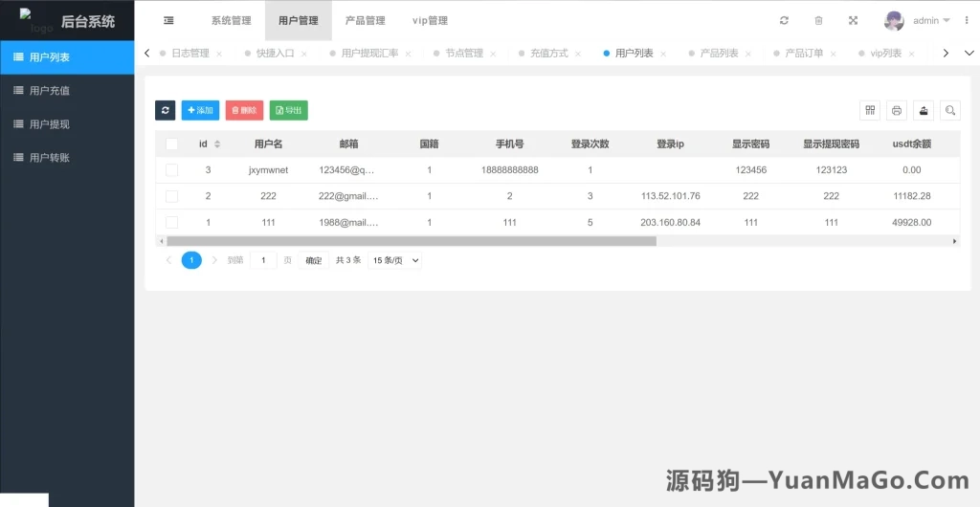Viewport: 980px width, 507px height.
Task: Open the tab options down chevron
Action: tap(969, 53)
